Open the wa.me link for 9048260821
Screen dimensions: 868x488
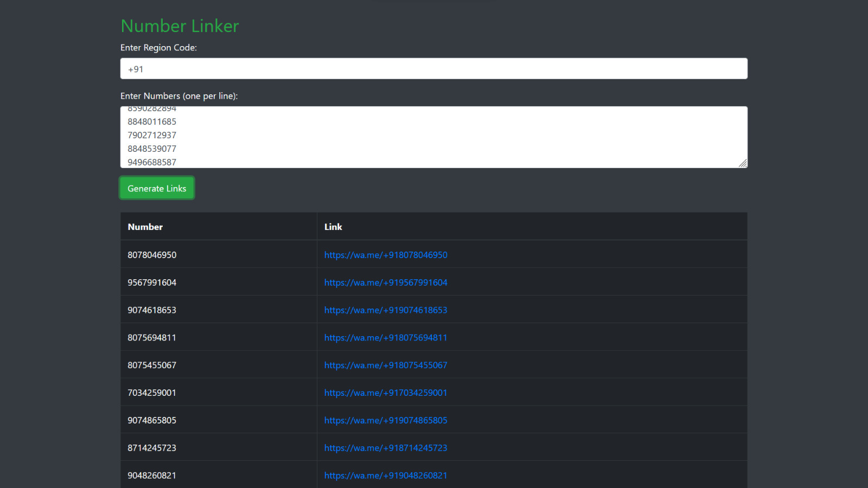pos(385,475)
